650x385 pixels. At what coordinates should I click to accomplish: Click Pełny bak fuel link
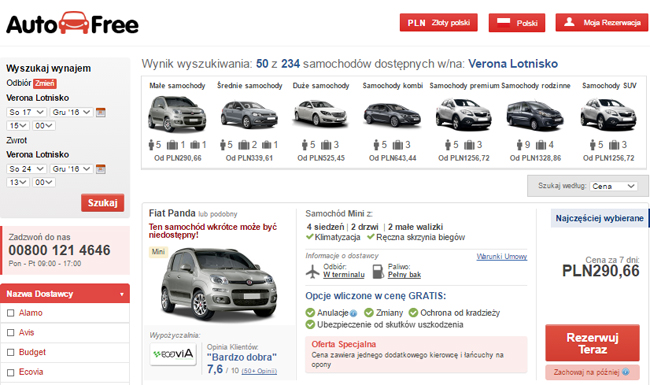(x=404, y=275)
